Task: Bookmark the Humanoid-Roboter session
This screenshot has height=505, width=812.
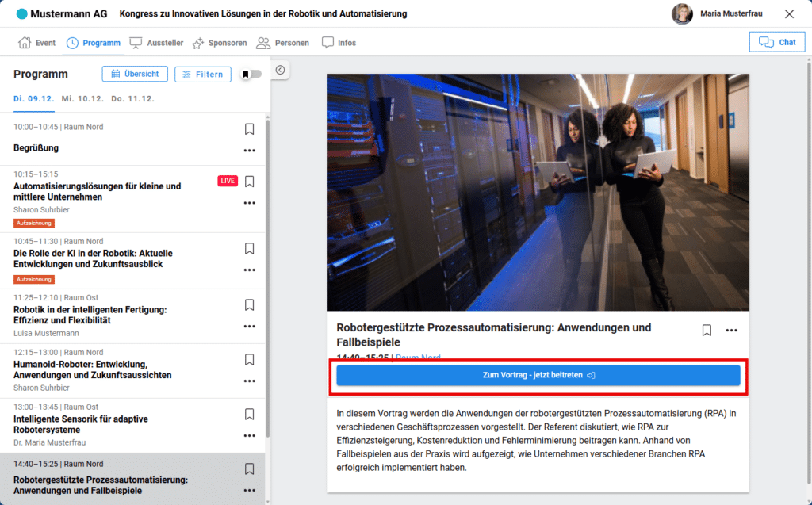Action: [x=249, y=359]
